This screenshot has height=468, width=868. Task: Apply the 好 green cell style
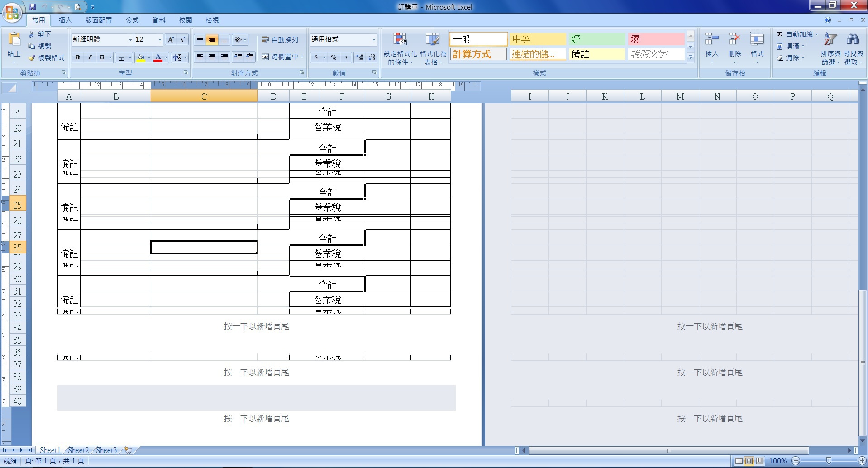point(596,39)
